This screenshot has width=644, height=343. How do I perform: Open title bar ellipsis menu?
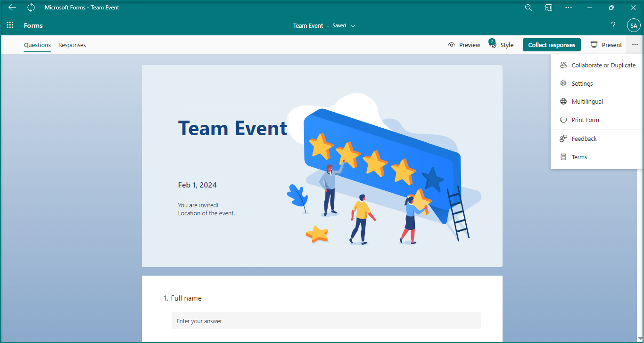click(x=569, y=8)
